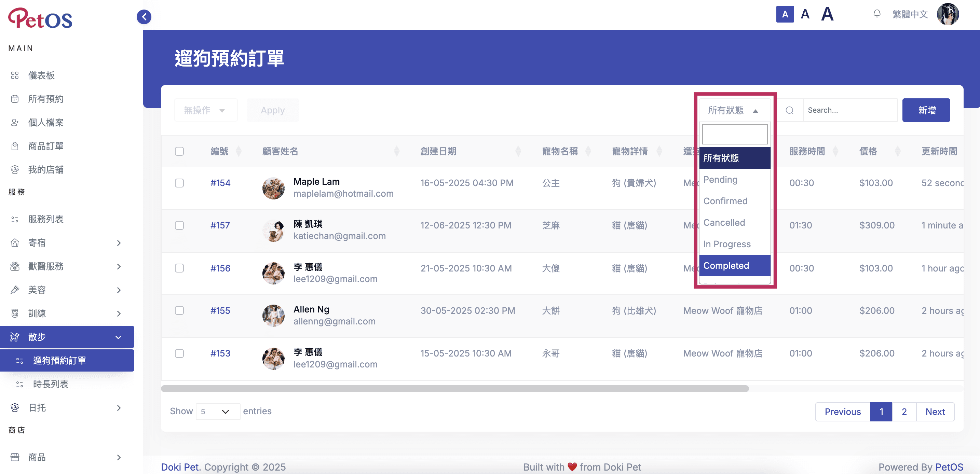The width and height of the screenshot is (980, 474).
Task: Toggle the select-all header checkbox
Action: pos(179,151)
